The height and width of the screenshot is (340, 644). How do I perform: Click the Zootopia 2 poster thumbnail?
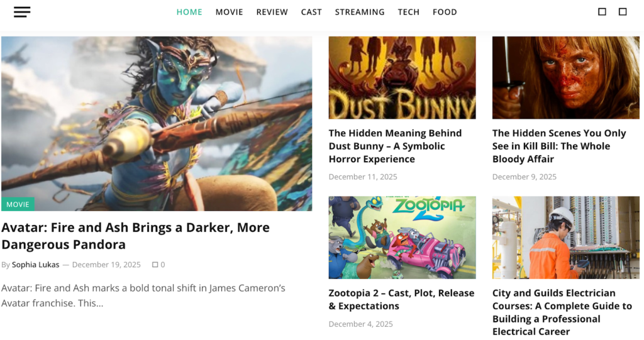[402, 237]
